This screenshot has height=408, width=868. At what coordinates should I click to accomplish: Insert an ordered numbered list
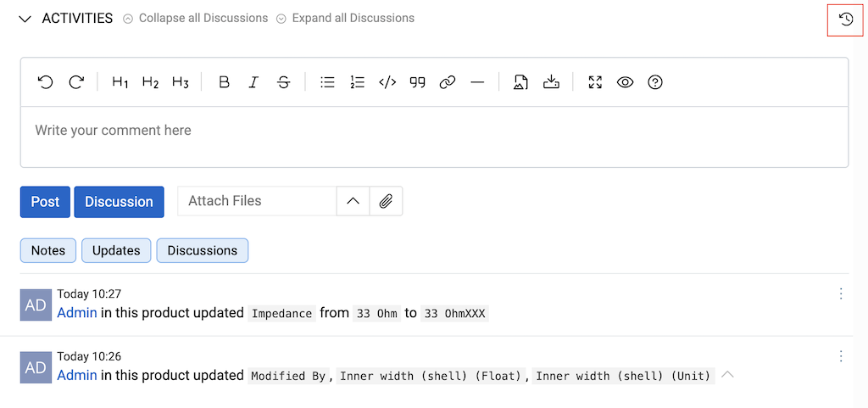[x=357, y=82]
